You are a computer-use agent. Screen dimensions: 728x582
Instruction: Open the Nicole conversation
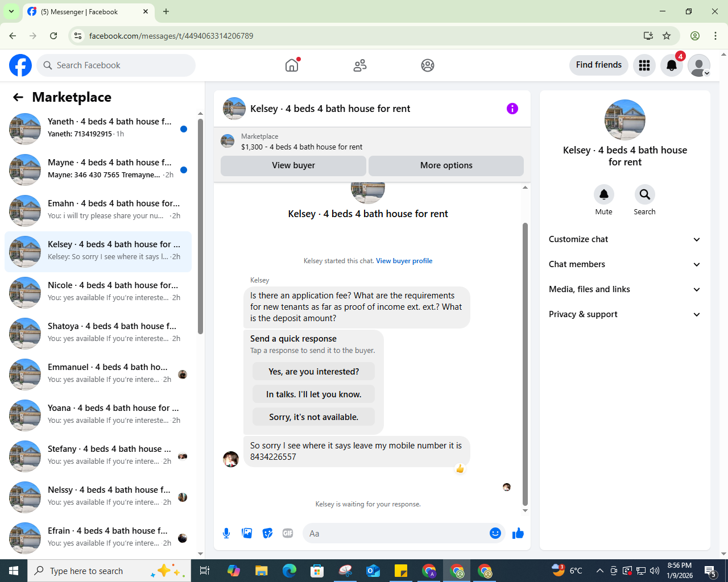98,293
